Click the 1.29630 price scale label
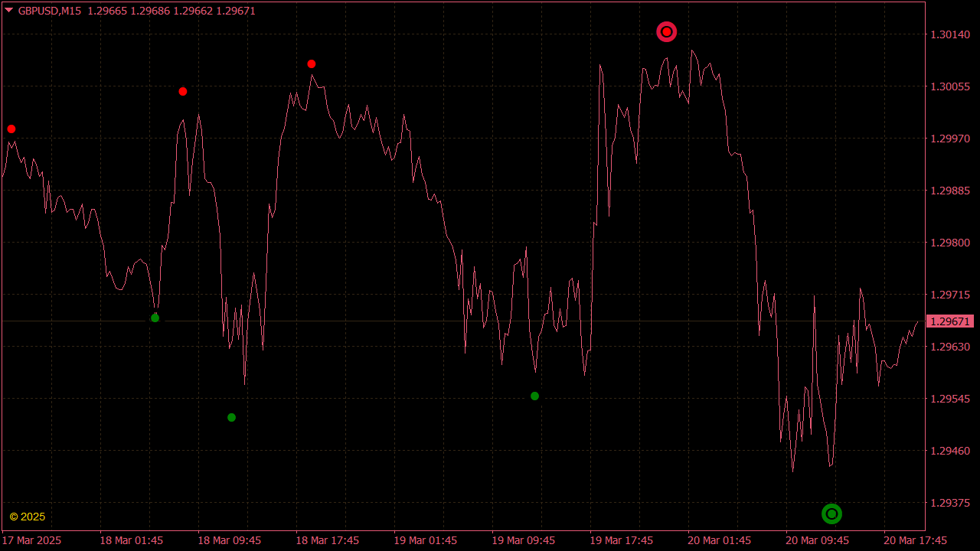The height and width of the screenshot is (551, 980). [x=950, y=347]
